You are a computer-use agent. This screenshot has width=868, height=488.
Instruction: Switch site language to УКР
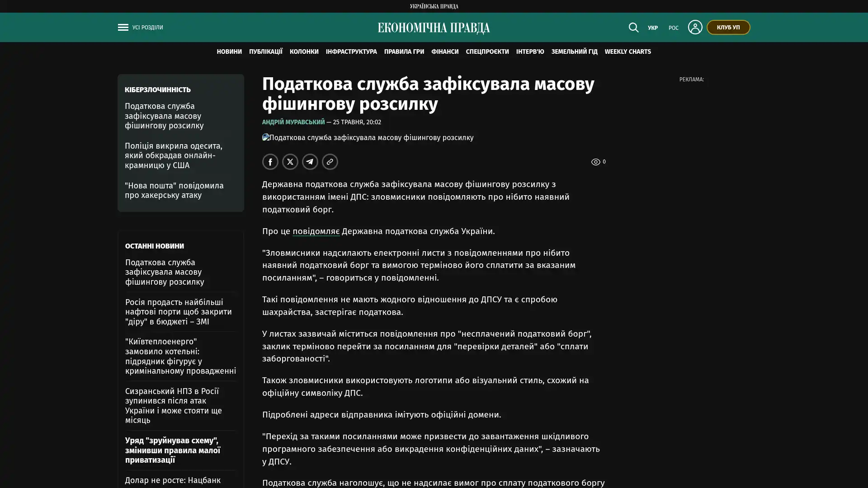pos(653,28)
